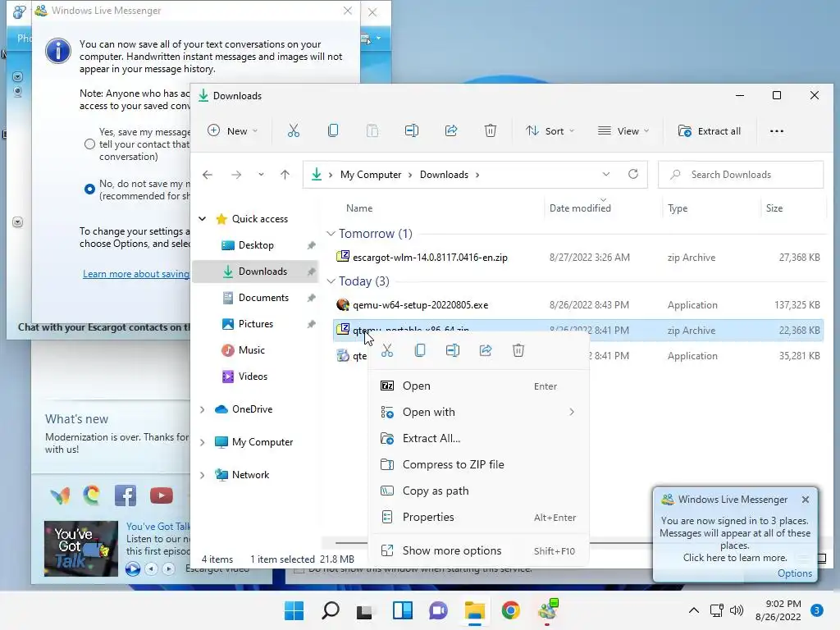Open Chat app from taskbar

coord(438,610)
